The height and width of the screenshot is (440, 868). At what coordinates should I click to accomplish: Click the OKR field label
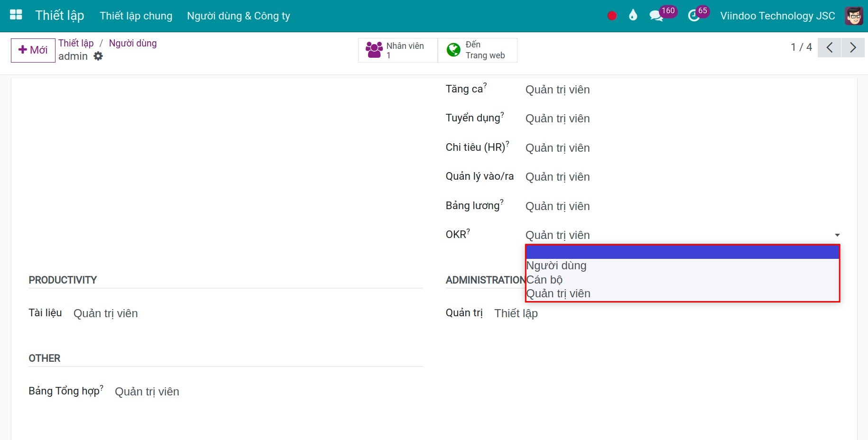[456, 235]
